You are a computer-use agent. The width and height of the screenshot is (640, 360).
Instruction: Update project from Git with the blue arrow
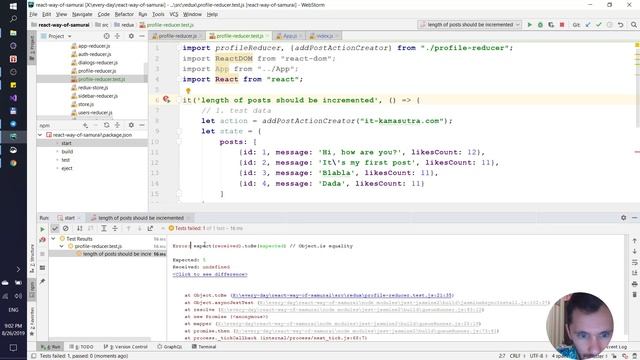[x=588, y=25]
